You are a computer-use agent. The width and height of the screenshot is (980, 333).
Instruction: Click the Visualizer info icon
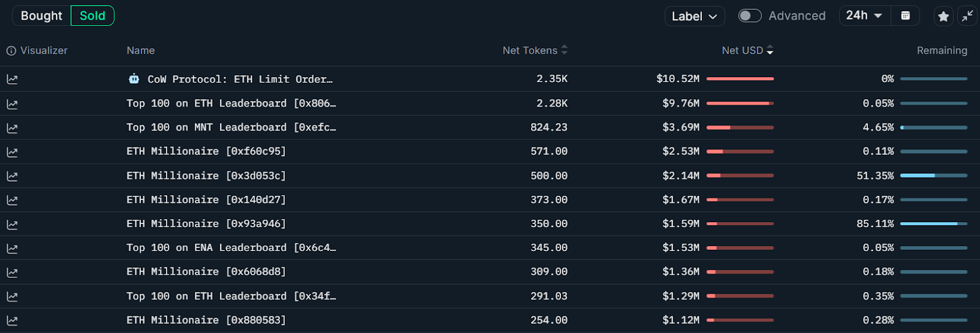pyautogui.click(x=11, y=51)
